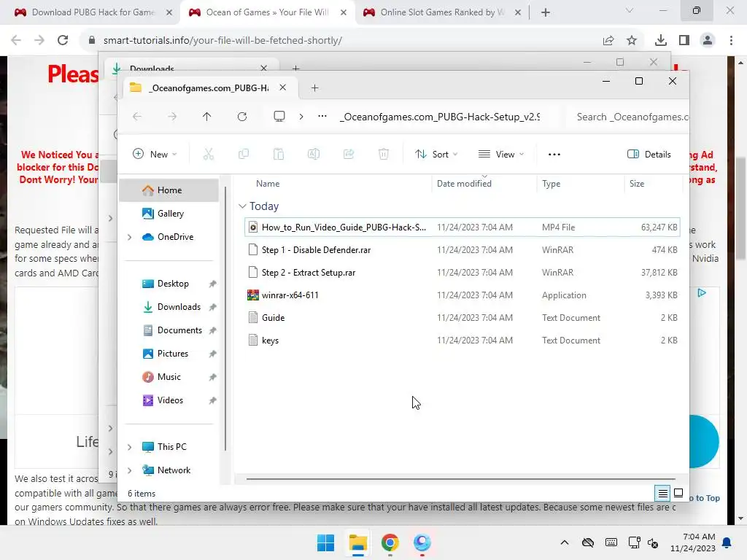Toggle the Details pane button
This screenshot has height=560, width=747.
point(649,155)
